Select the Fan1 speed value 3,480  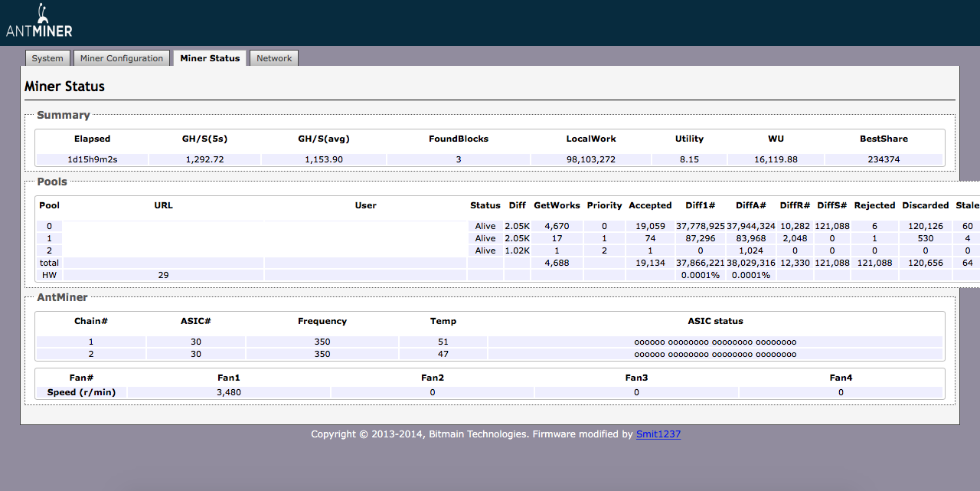click(229, 392)
